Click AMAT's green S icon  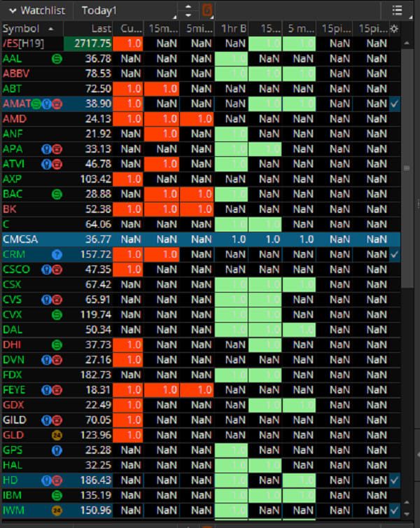tap(36, 104)
